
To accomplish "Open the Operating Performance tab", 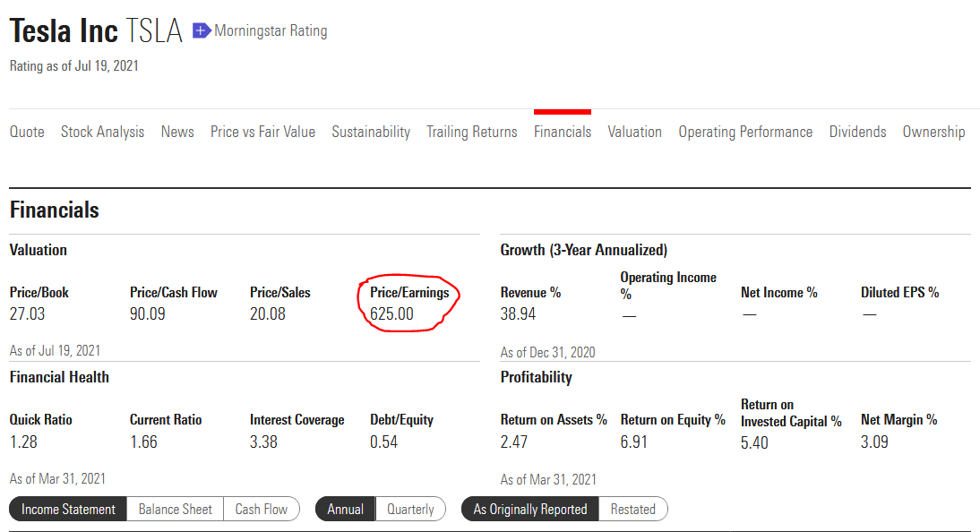I will [745, 132].
